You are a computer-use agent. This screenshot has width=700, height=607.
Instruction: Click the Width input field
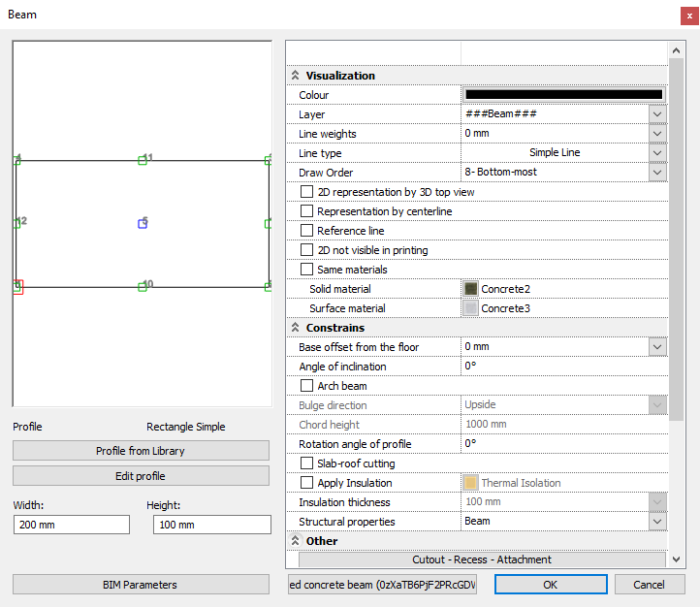pos(72,525)
